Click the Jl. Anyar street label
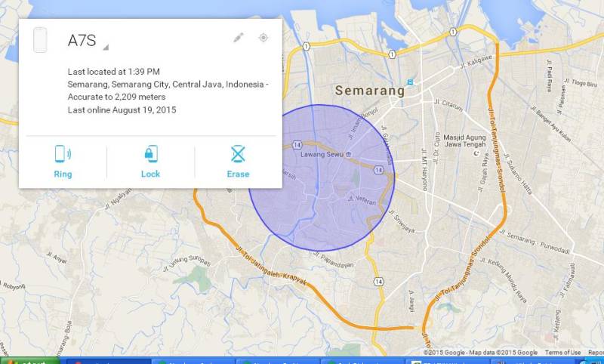 57,258
